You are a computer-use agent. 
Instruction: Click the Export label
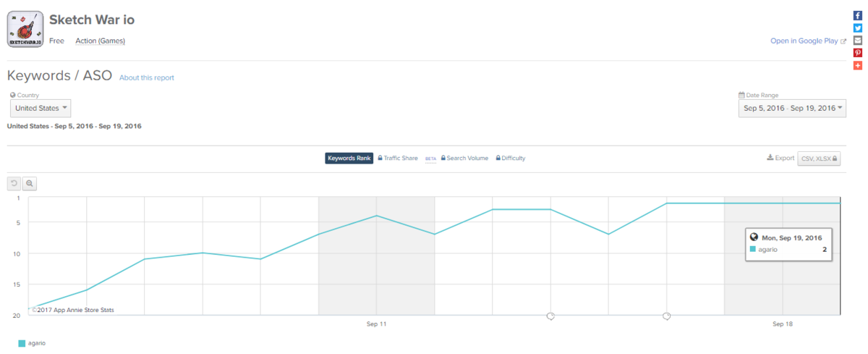tap(780, 158)
